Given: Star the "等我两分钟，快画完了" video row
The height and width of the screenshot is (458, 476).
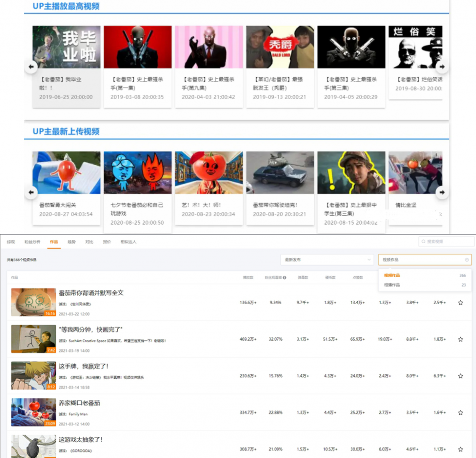Looking at the screenshot, I should click(x=460, y=339).
